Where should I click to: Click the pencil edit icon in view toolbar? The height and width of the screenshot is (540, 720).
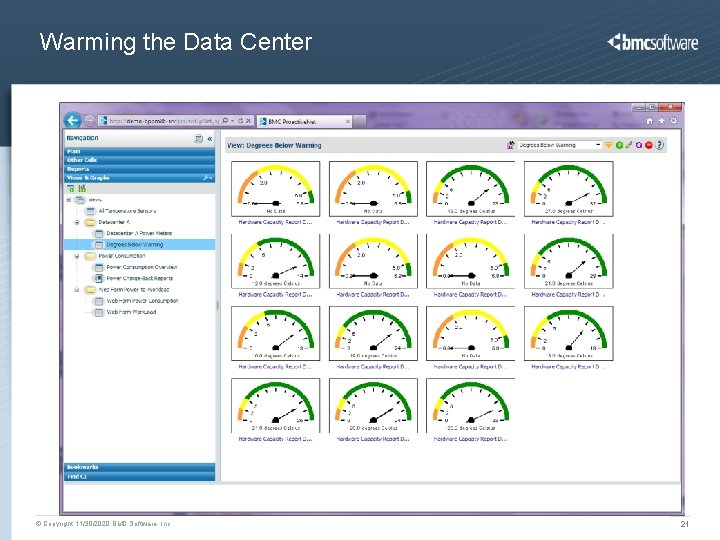point(629,145)
